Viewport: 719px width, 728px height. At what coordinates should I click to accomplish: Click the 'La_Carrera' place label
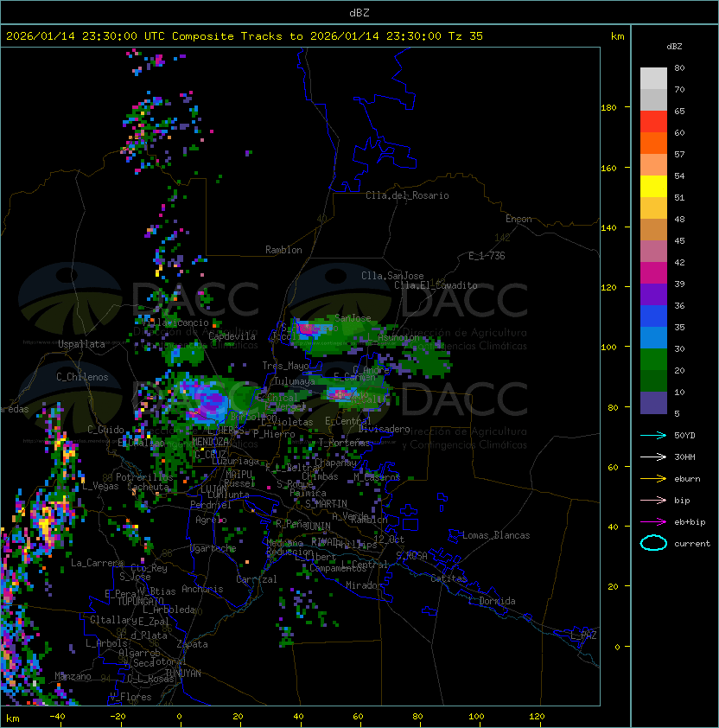tap(98, 563)
